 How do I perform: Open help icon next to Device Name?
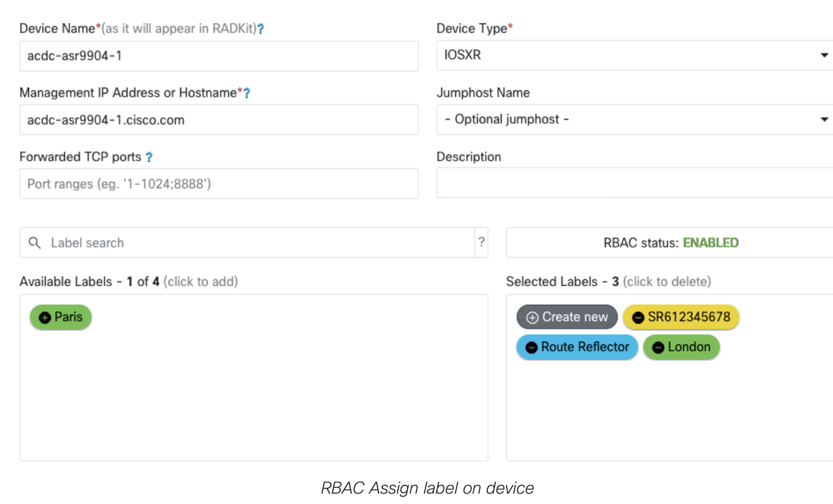tap(260, 29)
